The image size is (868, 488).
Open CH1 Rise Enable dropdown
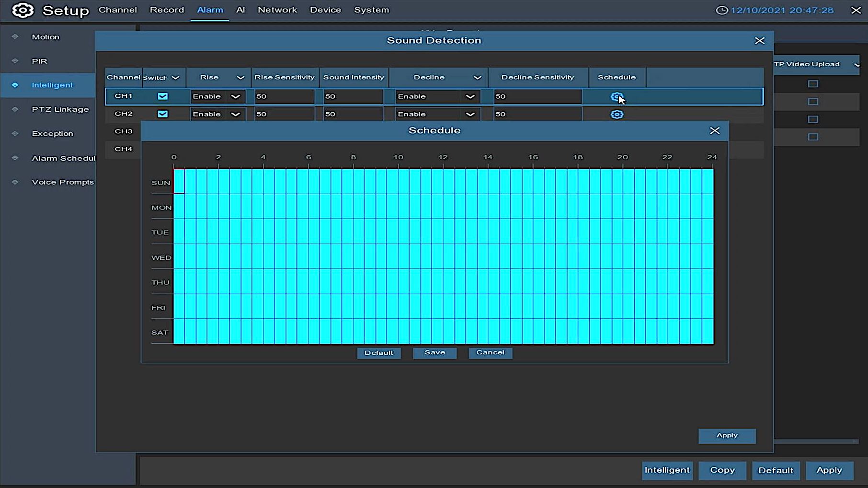pos(218,96)
